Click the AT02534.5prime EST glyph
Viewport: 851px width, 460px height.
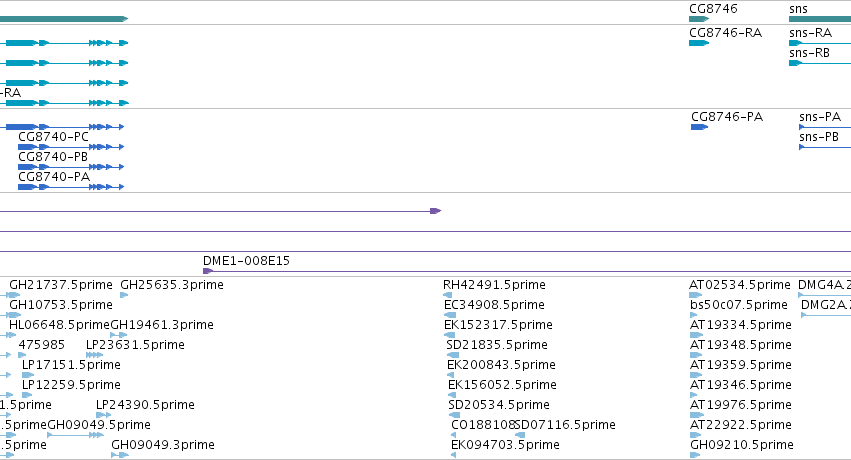695,295
